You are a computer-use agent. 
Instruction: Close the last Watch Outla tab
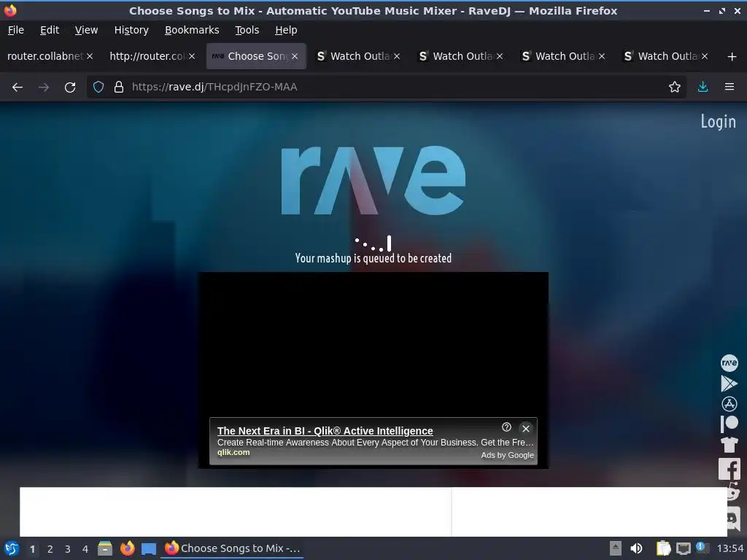coord(704,57)
